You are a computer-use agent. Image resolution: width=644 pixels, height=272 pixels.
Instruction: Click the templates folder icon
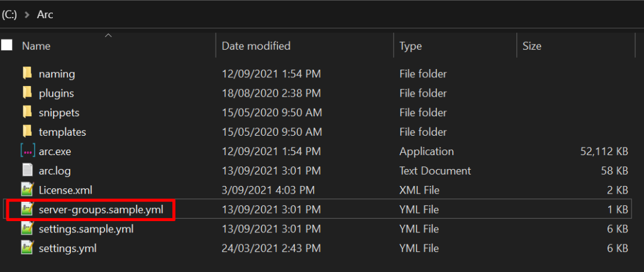point(27,132)
